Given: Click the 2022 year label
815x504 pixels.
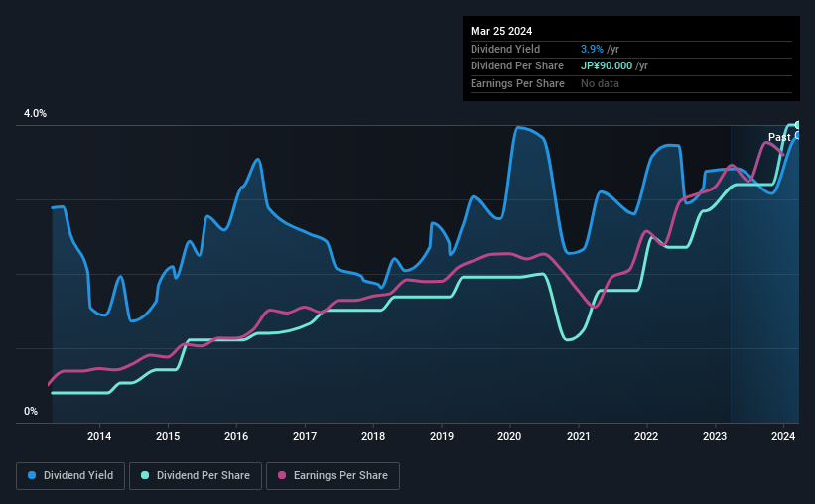Looking at the screenshot, I should click(646, 435).
